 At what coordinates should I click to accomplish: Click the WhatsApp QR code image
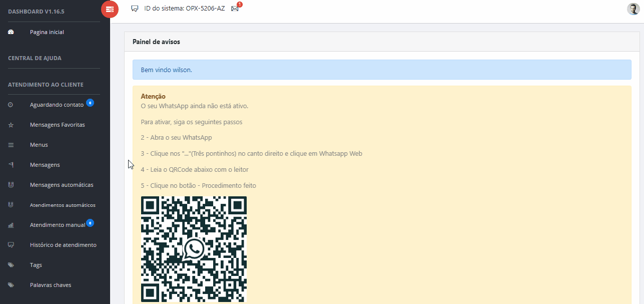194,249
